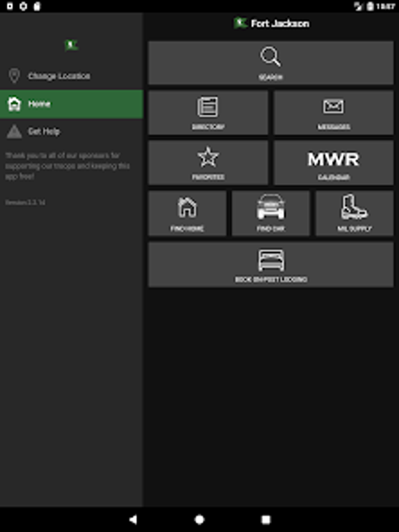Open Messages via the envelope icon

[x=333, y=113]
